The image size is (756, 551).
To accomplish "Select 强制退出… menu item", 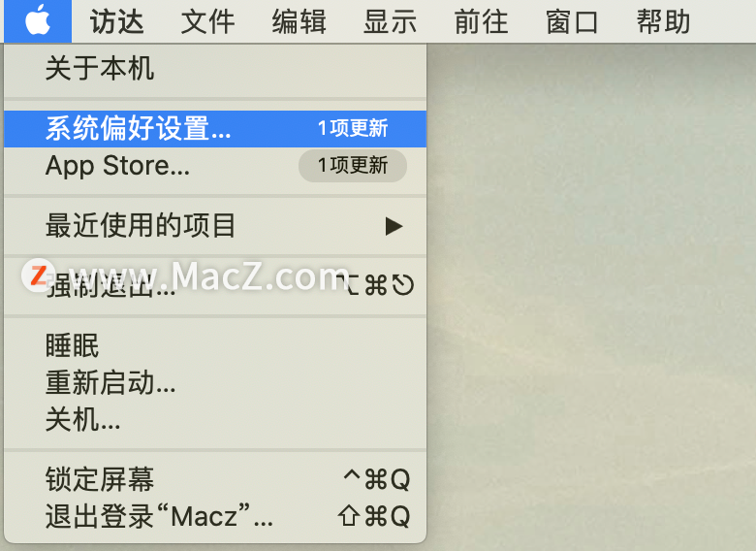I will [215, 285].
